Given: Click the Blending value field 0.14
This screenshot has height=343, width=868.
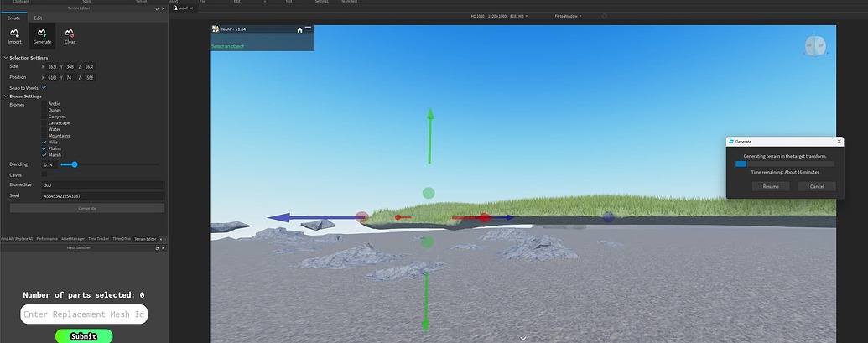Looking at the screenshot, I should (49, 164).
